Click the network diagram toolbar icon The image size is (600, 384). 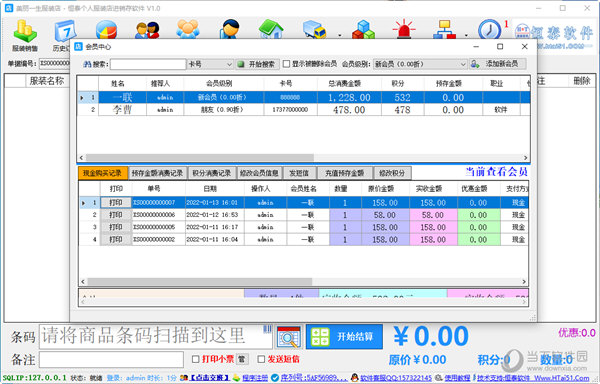pyautogui.click(x=444, y=29)
